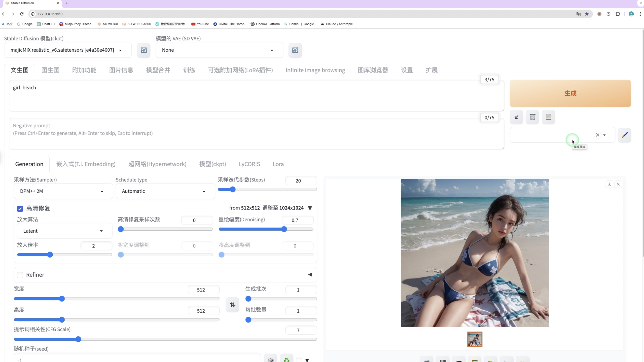The width and height of the screenshot is (644, 362).
Task: Open the browser profile avatar
Action: click(631, 14)
